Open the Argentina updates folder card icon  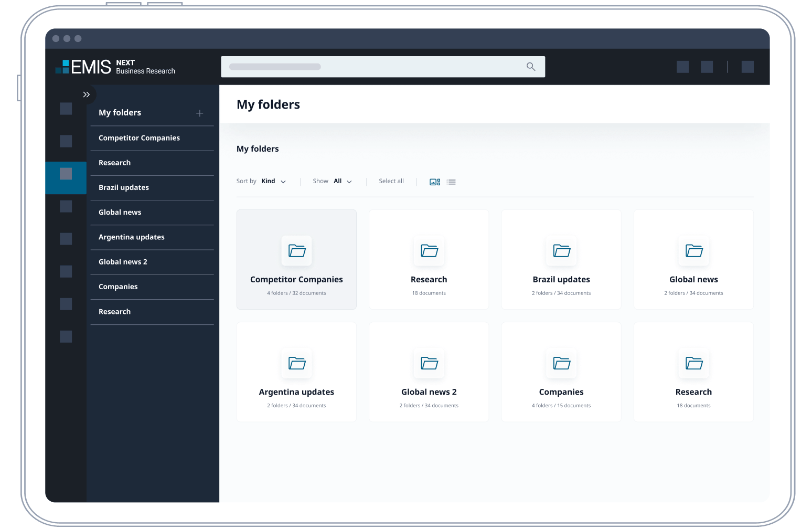click(x=297, y=363)
